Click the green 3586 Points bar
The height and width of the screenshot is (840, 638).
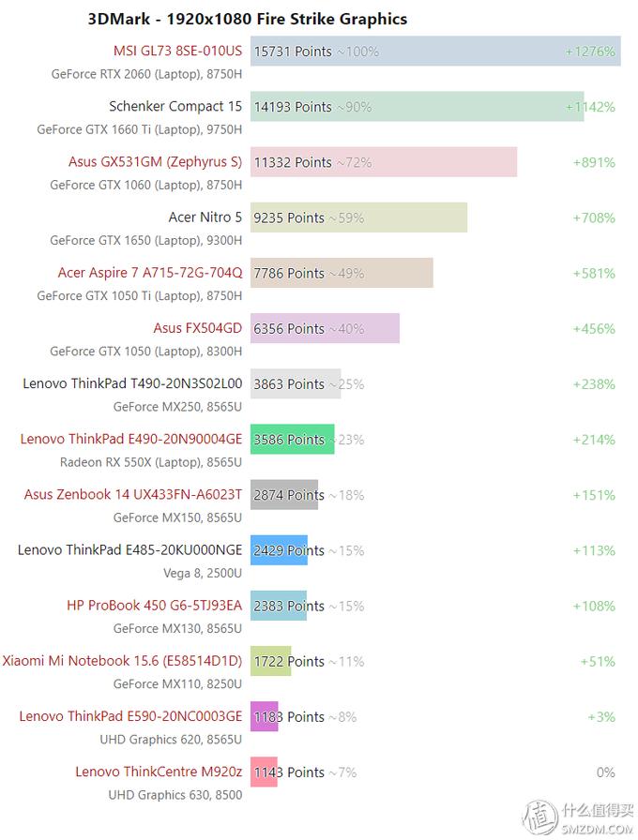tap(292, 440)
